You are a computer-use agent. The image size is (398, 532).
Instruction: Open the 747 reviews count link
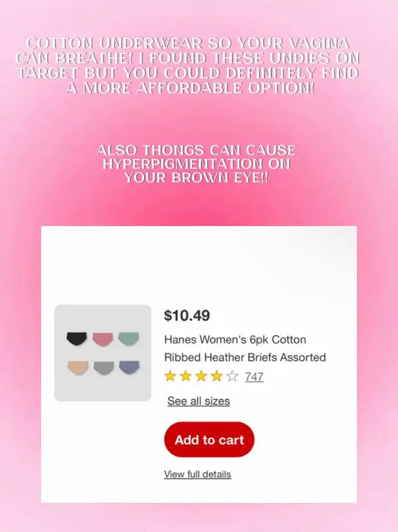254,377
